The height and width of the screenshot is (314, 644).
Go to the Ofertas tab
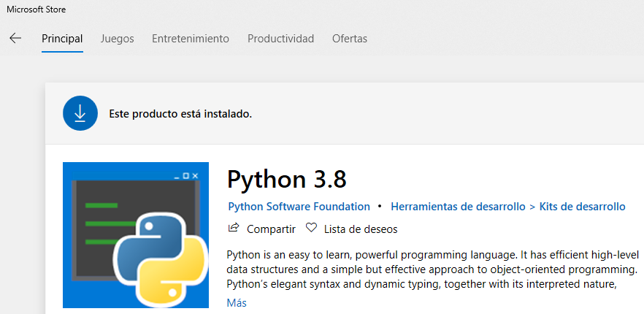click(x=350, y=39)
